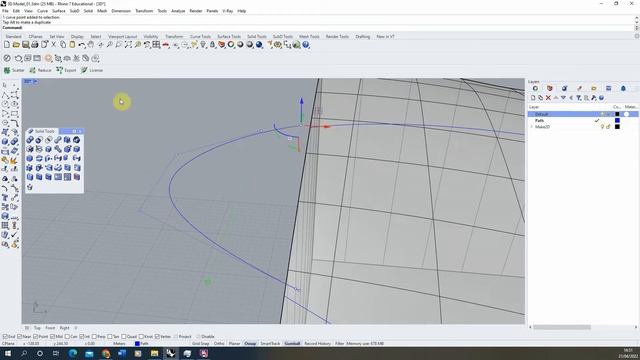Open the viewport title dropdown arrow
The image size is (640, 360).
pyautogui.click(x=35, y=82)
